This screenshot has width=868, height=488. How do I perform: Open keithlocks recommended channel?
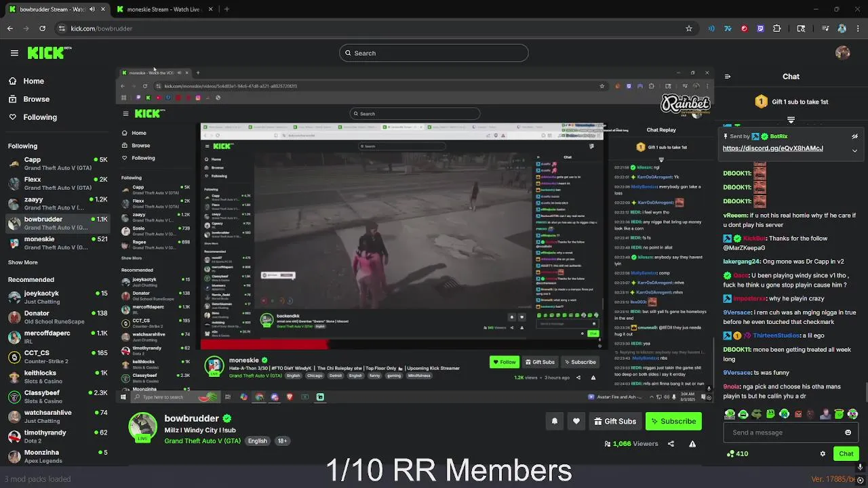(x=58, y=377)
